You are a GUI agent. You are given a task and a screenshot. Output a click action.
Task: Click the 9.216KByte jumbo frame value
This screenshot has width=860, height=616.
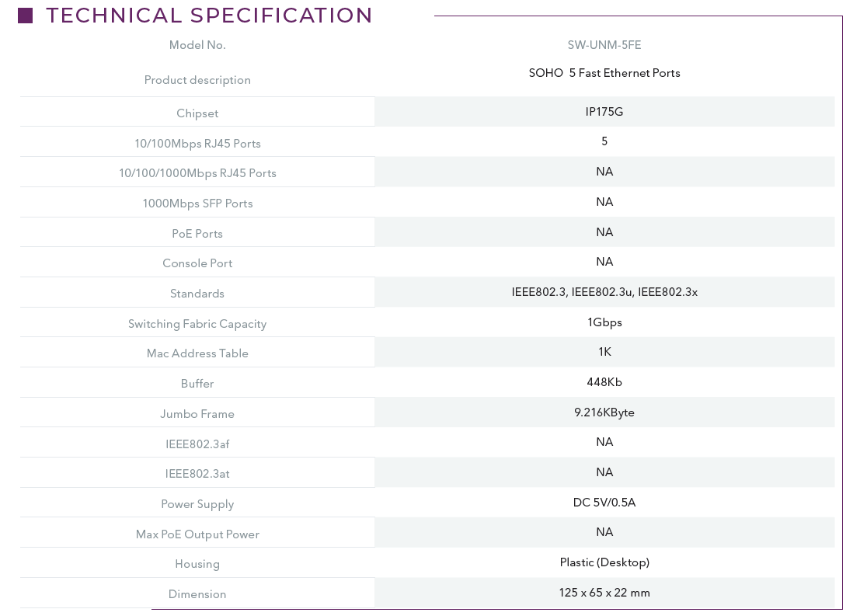(604, 412)
